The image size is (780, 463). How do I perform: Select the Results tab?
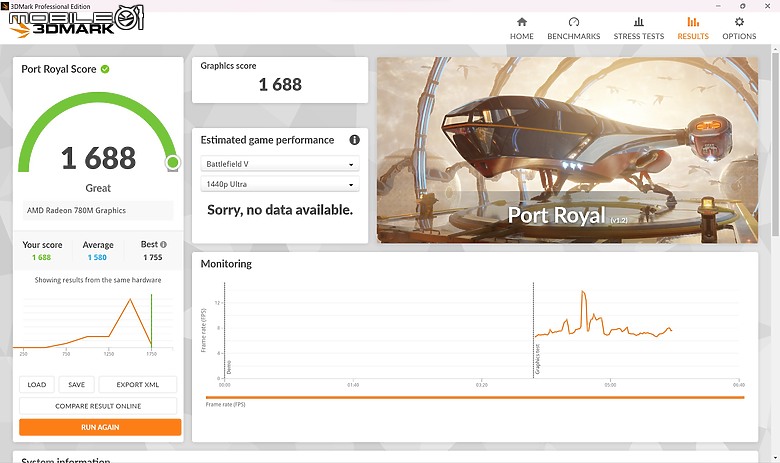coord(693,28)
